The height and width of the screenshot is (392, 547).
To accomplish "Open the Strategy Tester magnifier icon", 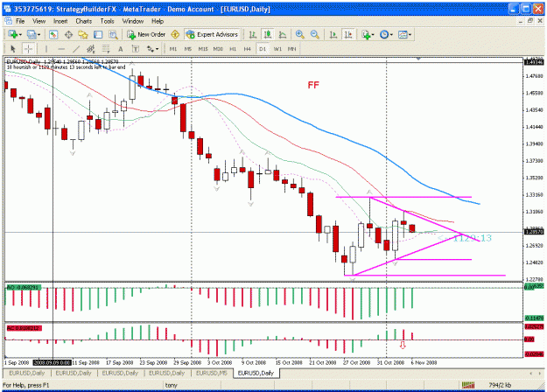I will pos(113,34).
